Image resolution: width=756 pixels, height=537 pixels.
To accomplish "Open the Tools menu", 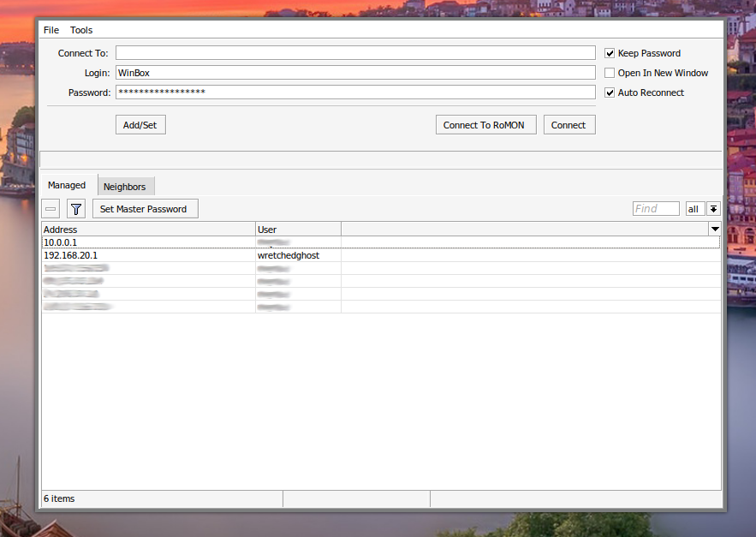I will tap(81, 30).
